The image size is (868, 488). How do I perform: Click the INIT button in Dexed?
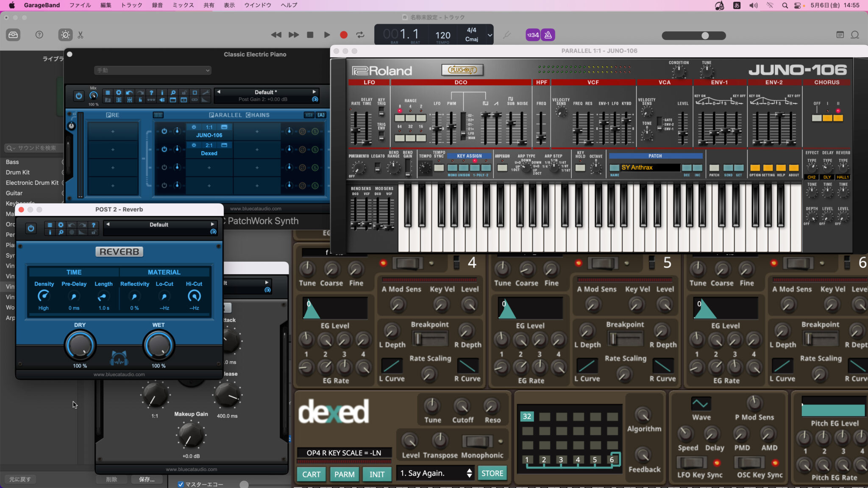376,474
